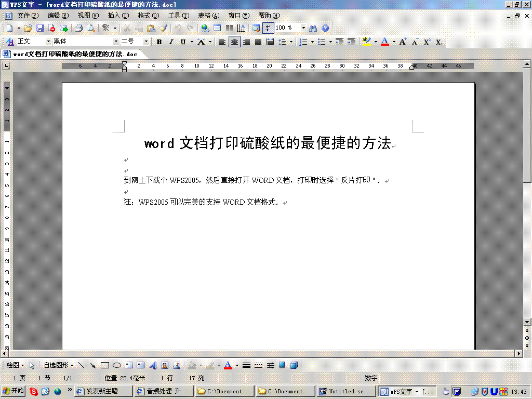
Task: Open the 格式(O) menu
Action: pos(148,16)
